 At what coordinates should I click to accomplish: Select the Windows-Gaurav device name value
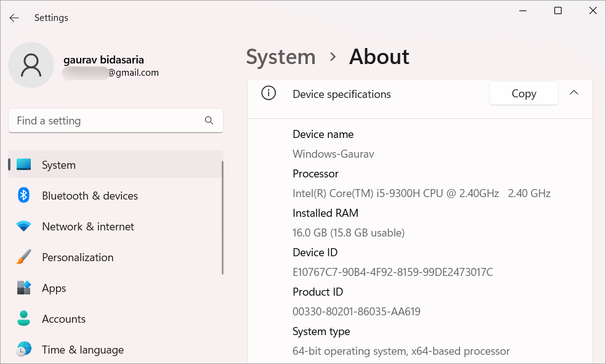[x=333, y=154]
